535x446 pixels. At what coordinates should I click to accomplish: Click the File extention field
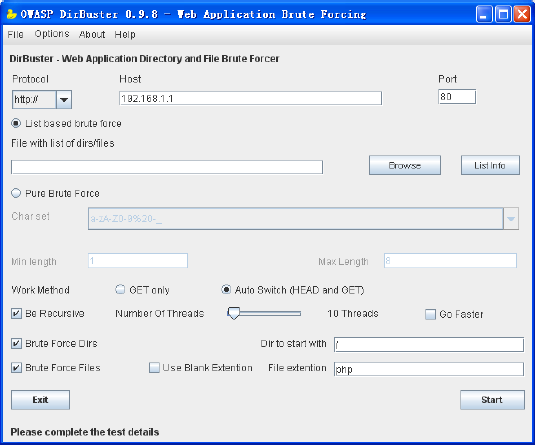coord(429,369)
